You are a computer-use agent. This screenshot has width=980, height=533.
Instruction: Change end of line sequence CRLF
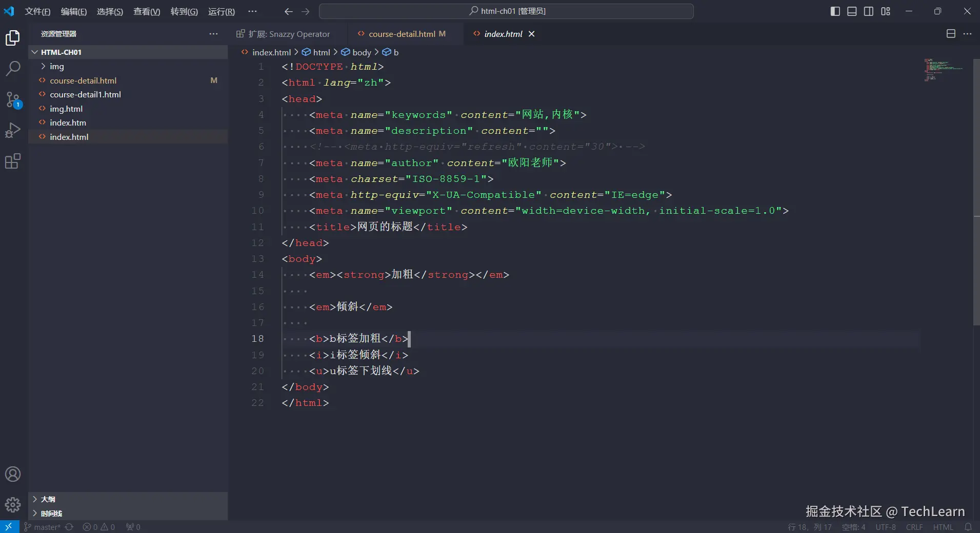pos(914,527)
